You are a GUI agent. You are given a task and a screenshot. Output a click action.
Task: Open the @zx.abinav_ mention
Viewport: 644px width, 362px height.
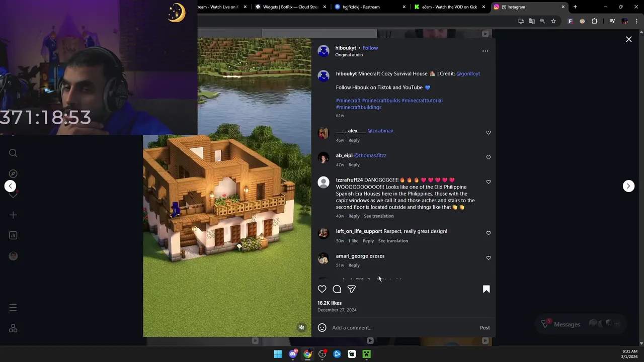381,131
